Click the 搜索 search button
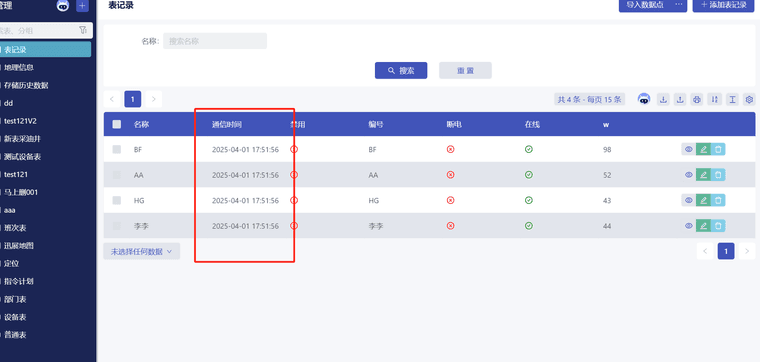 tap(401, 70)
